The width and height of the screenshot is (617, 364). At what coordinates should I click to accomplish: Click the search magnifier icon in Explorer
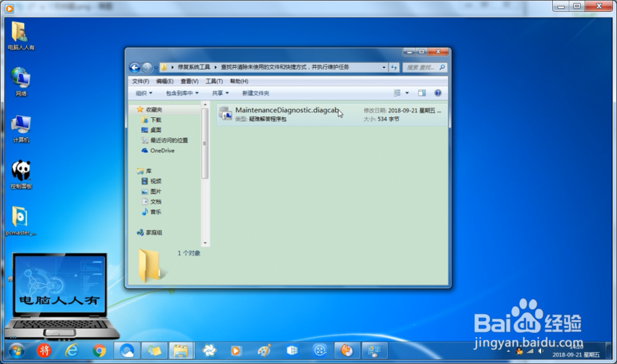442,67
